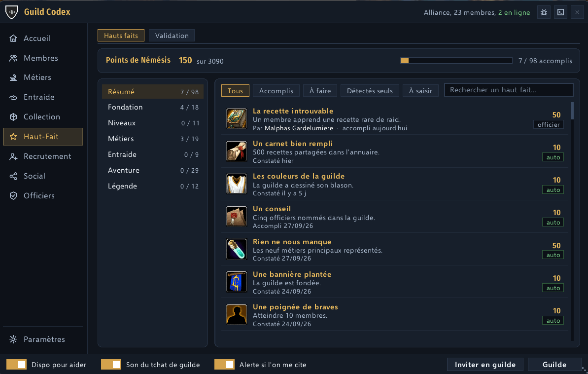The image size is (588, 374).
Task: Select the Légende category
Action: 153,186
